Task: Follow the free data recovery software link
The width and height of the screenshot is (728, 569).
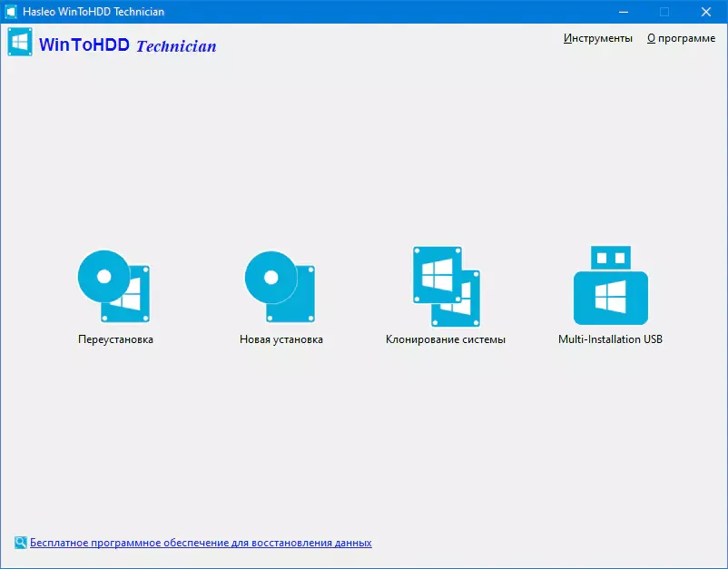Action: click(201, 543)
